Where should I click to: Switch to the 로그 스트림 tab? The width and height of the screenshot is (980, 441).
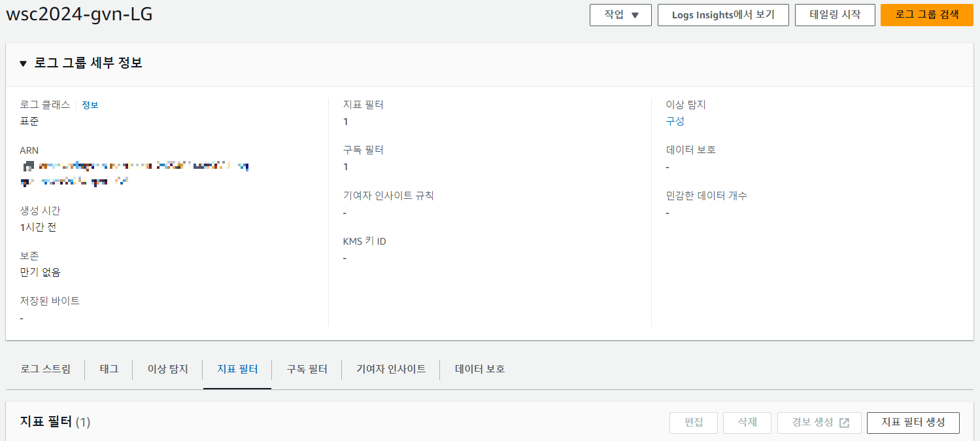point(45,369)
